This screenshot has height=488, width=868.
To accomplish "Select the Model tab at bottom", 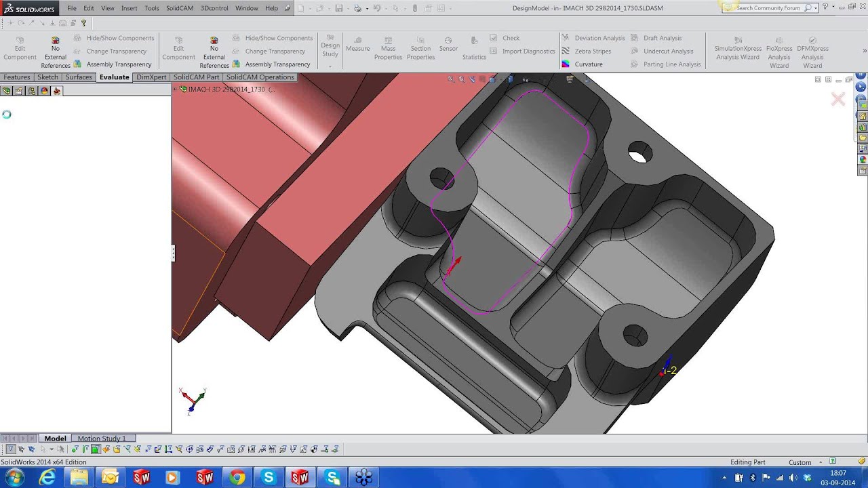I will tap(55, 439).
